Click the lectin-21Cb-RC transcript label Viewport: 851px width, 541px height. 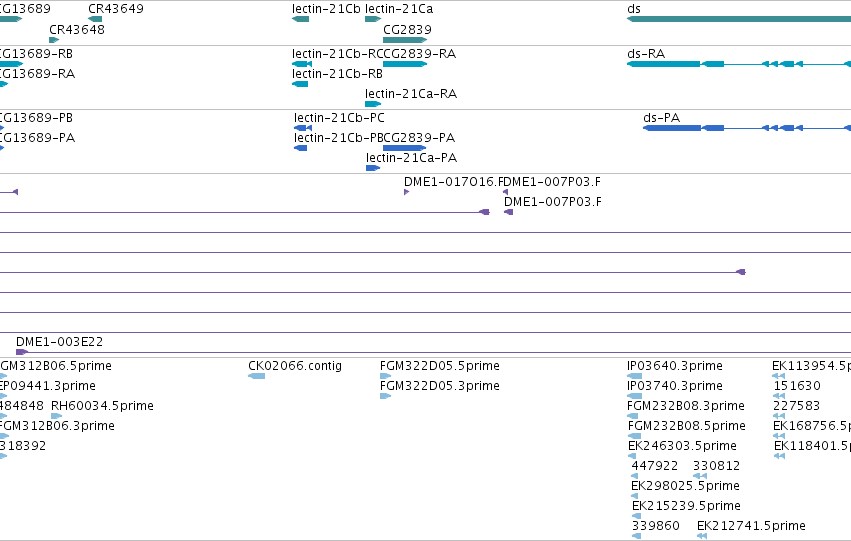pos(338,54)
